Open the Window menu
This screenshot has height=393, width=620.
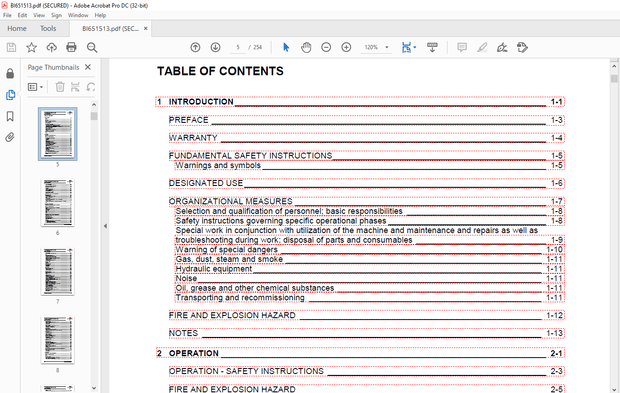coord(78,15)
